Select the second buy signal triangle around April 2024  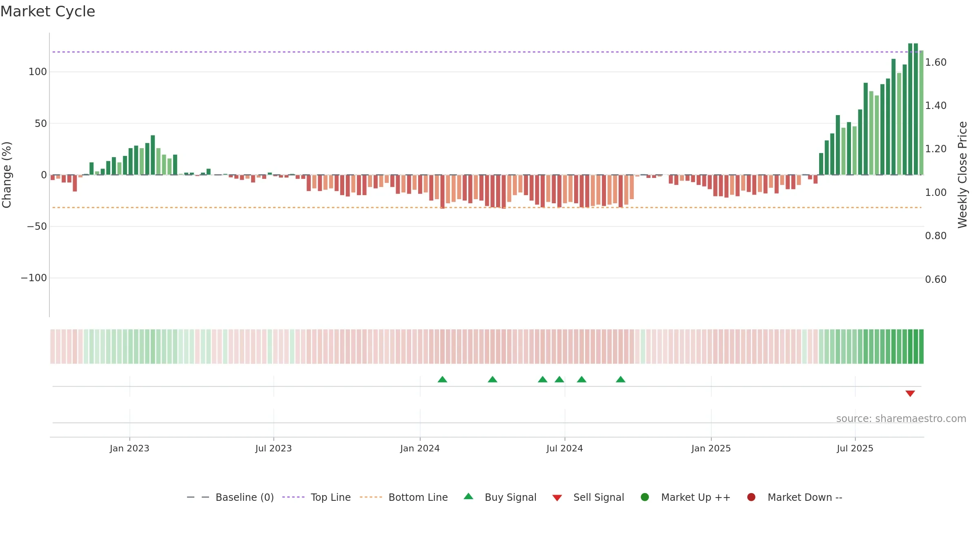pyautogui.click(x=492, y=380)
